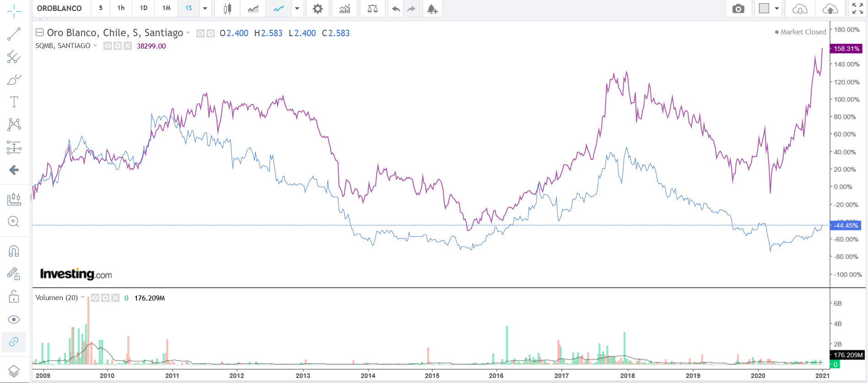Click the zoom in magnifier tool
This screenshot has width=868, height=383.
point(14,222)
